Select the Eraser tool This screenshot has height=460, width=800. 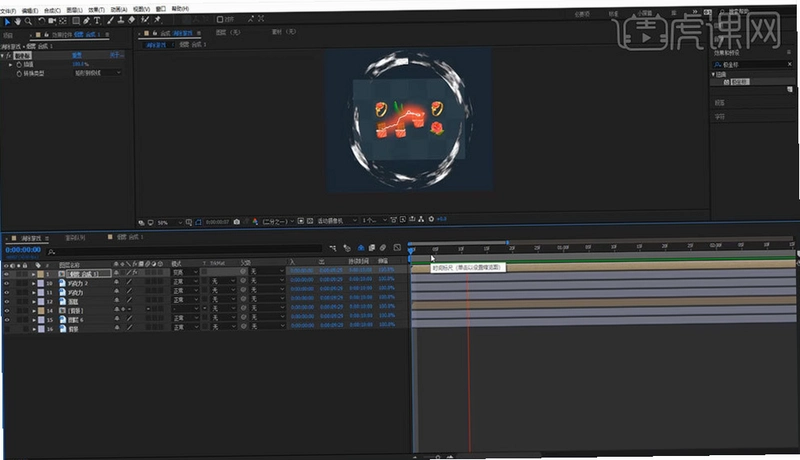[x=132, y=20]
